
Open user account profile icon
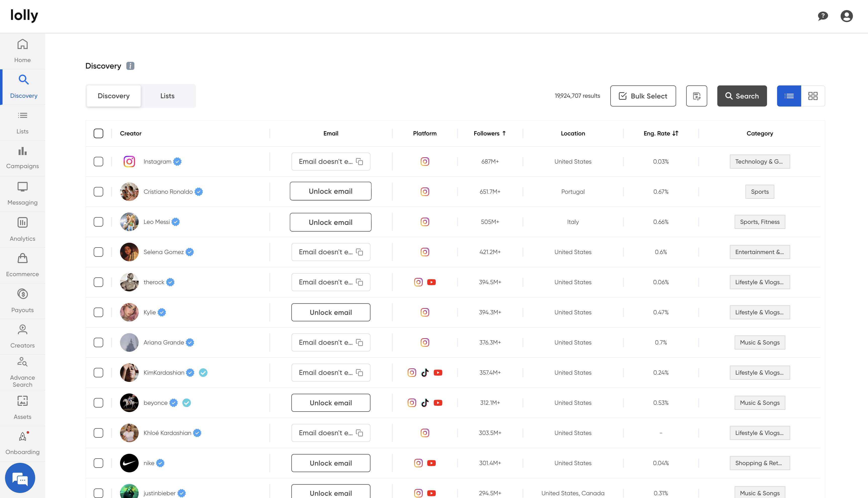tap(846, 16)
